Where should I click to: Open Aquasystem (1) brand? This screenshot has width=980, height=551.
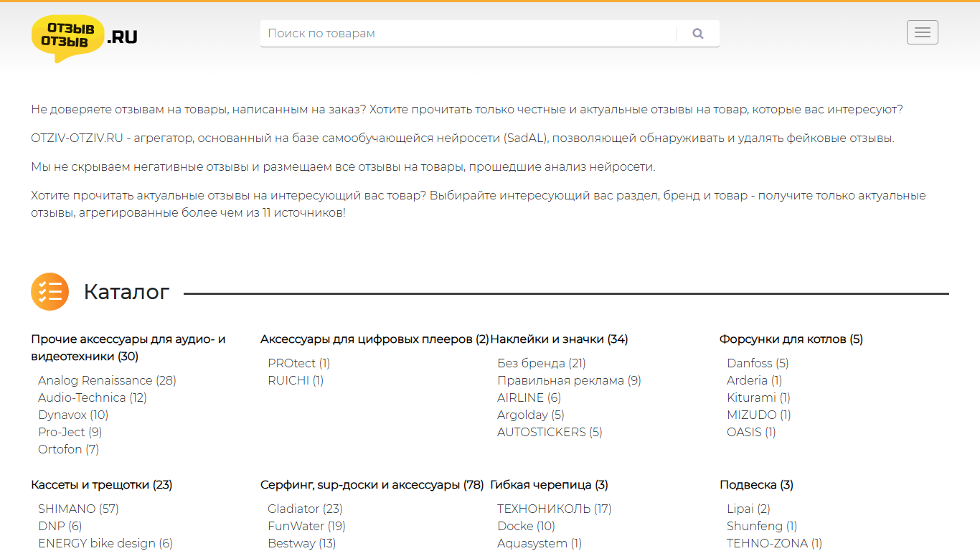click(540, 543)
